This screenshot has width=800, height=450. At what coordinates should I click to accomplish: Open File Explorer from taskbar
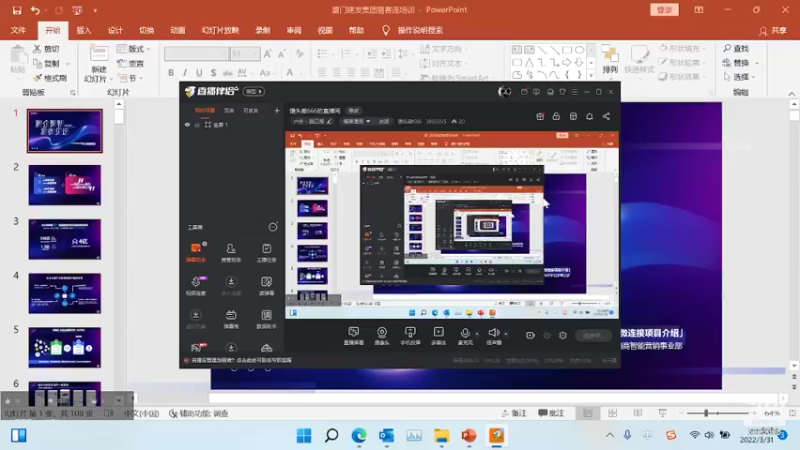(x=441, y=435)
